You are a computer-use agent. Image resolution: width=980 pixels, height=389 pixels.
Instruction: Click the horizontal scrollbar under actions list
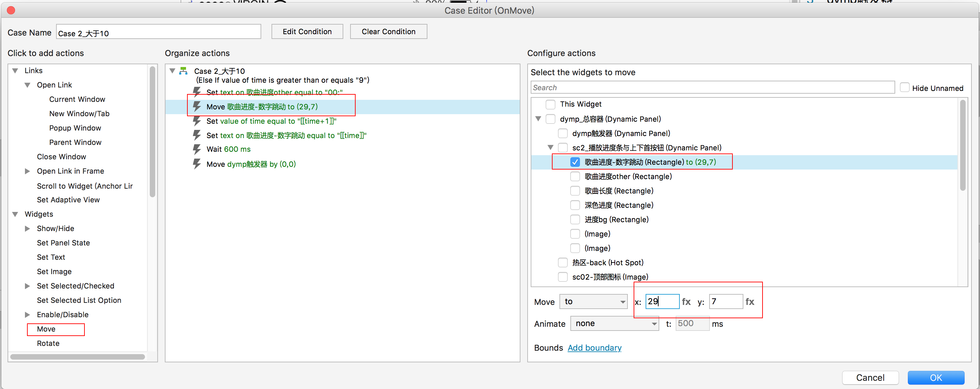coord(77,357)
